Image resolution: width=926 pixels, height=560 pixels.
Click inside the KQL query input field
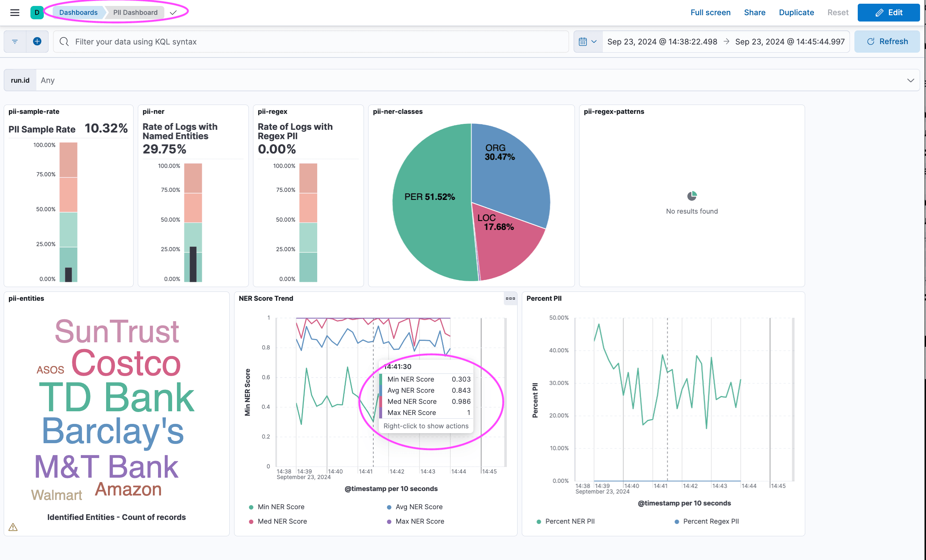coord(263,42)
